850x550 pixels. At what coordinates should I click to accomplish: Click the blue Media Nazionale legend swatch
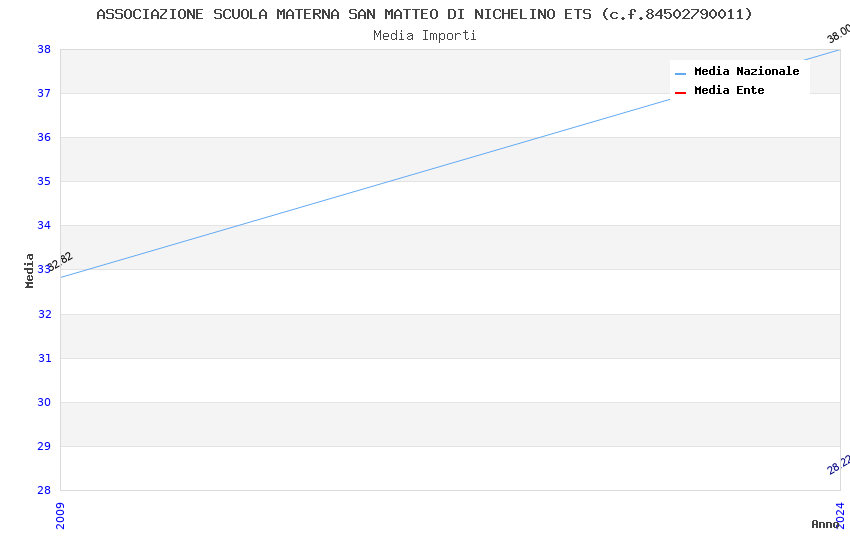tap(680, 73)
